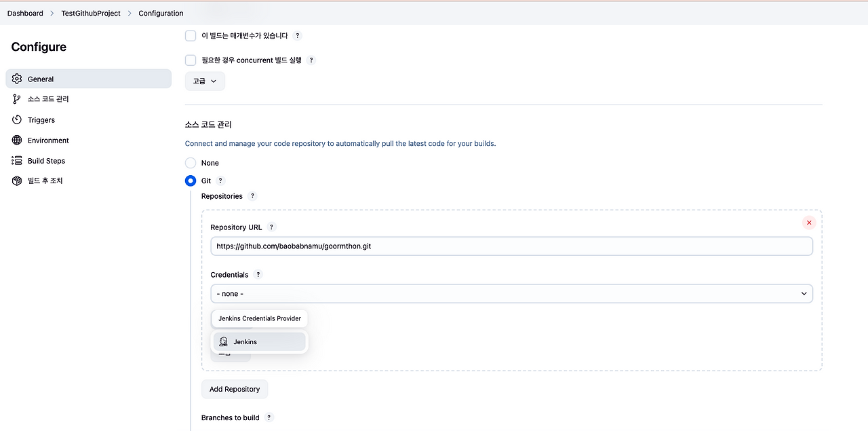
Task: Open help for 이 빌드는 매개변수가 있습니다
Action: coord(297,35)
